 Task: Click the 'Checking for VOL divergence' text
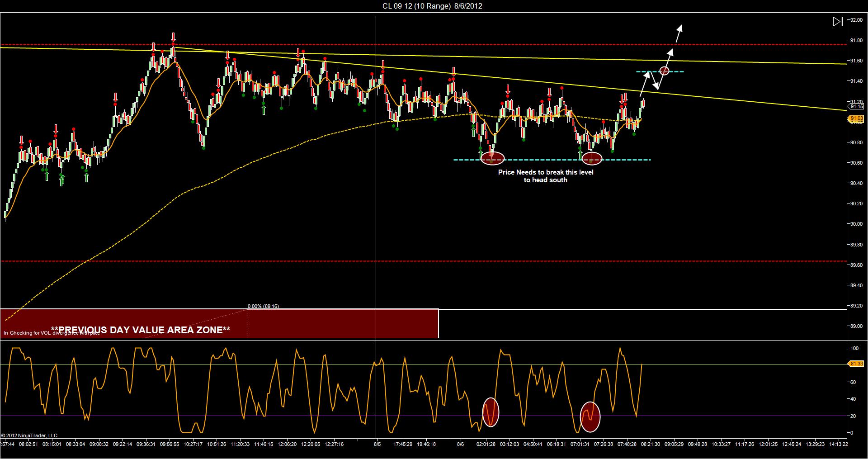52,333
